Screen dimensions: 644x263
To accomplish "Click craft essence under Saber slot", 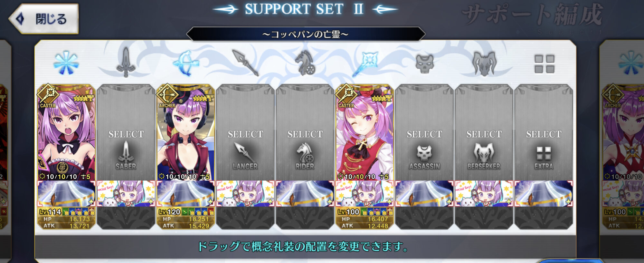I will click(126, 193).
